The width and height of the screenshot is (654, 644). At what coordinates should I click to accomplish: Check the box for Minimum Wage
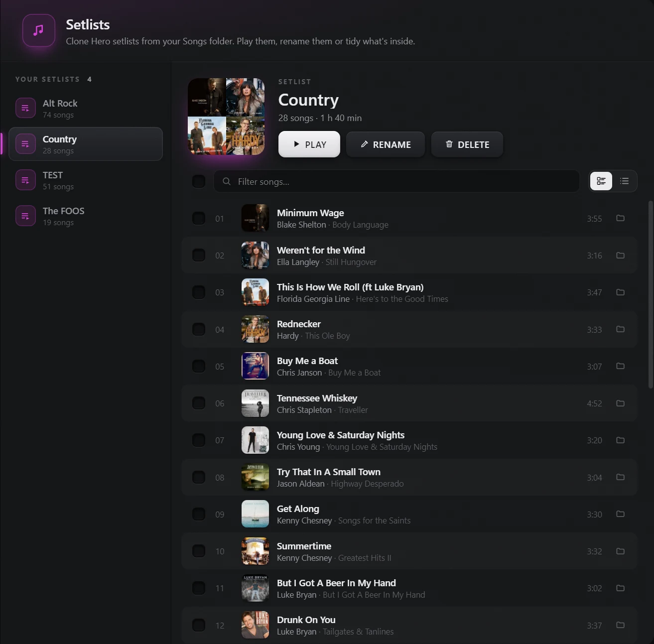tap(199, 218)
